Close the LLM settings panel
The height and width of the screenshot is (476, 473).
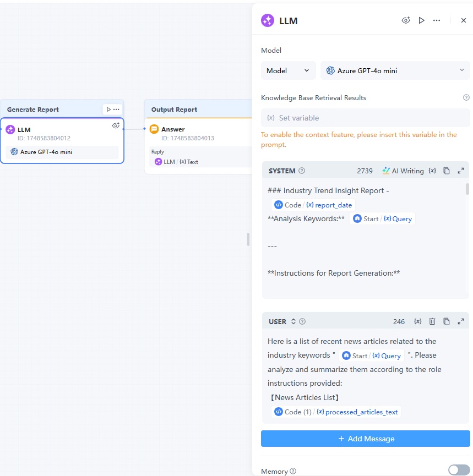[463, 20]
